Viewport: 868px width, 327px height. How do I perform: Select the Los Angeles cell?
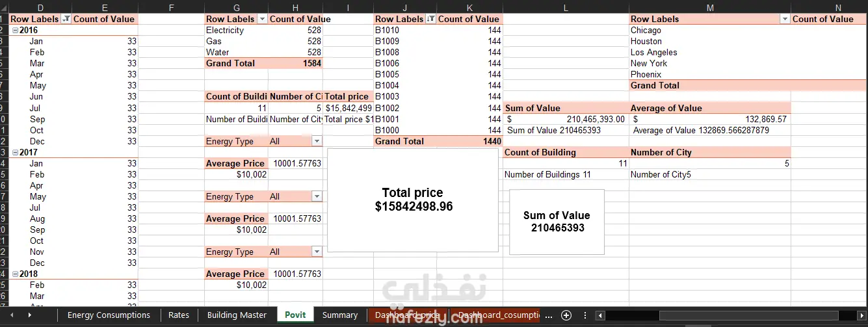709,52
